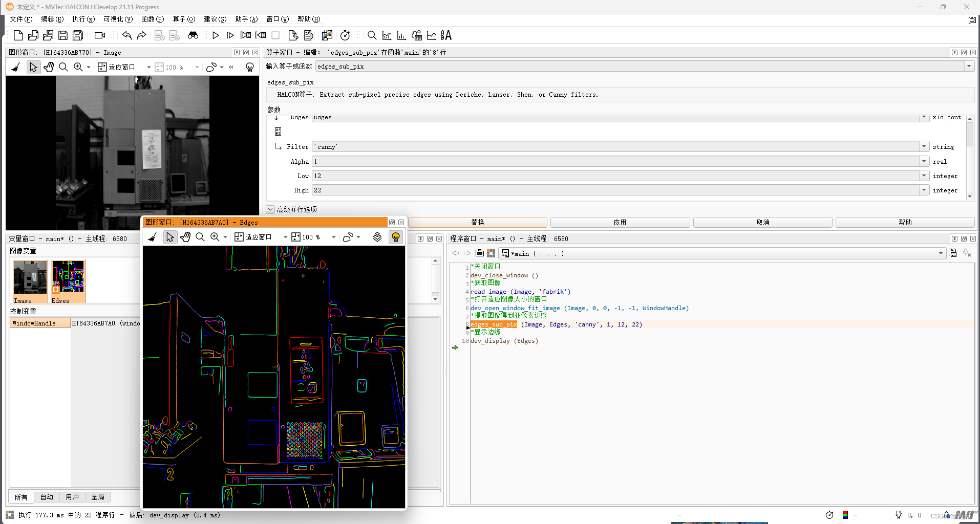Collapse the 高级并行选项 section
Viewport: 980px width, 524px height.
pos(270,209)
